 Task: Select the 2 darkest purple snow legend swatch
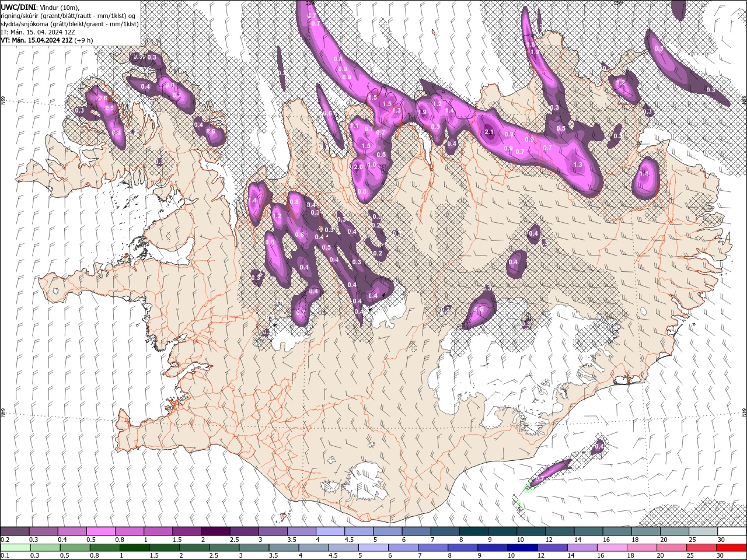point(215,531)
